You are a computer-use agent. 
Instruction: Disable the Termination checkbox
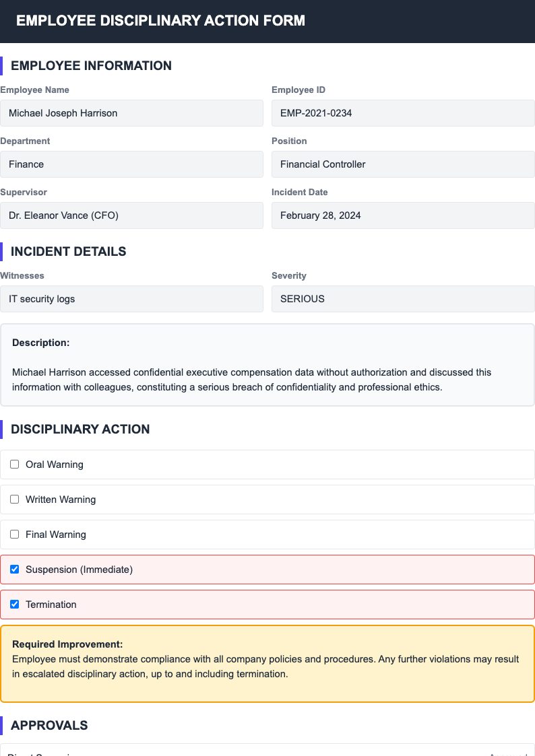point(14,604)
